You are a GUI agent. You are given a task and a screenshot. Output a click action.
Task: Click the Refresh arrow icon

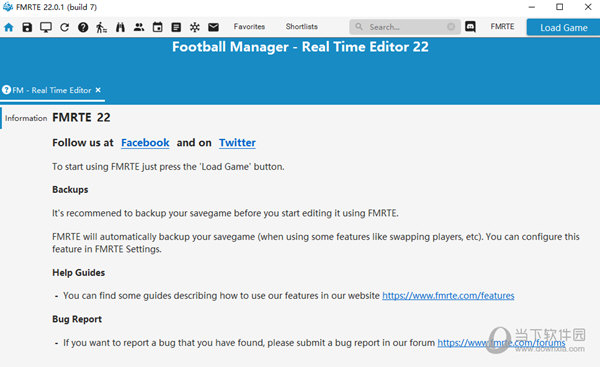pyautogui.click(x=64, y=27)
